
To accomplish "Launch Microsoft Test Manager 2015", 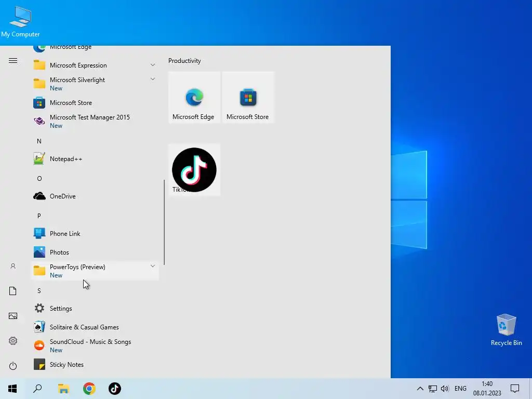I will pos(95,121).
